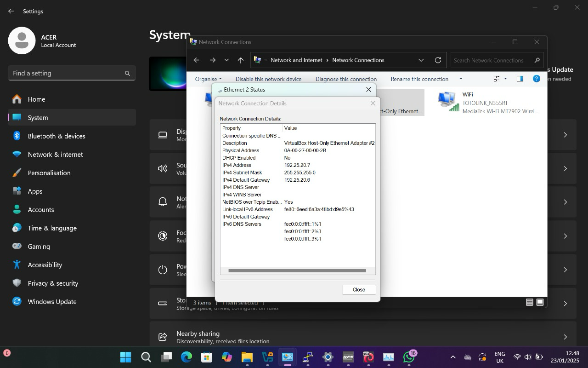Click the Up arrow navigation icon
The height and width of the screenshot is (368, 588).
coord(241,60)
